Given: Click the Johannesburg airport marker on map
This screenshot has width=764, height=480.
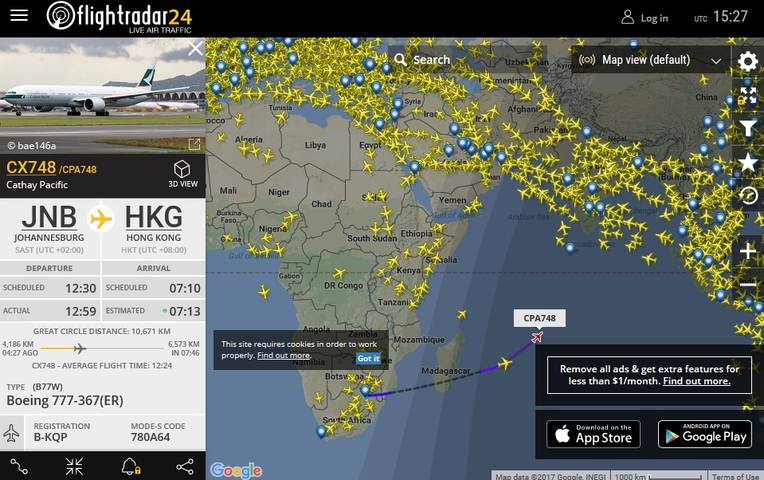Looking at the screenshot, I should 365,390.
